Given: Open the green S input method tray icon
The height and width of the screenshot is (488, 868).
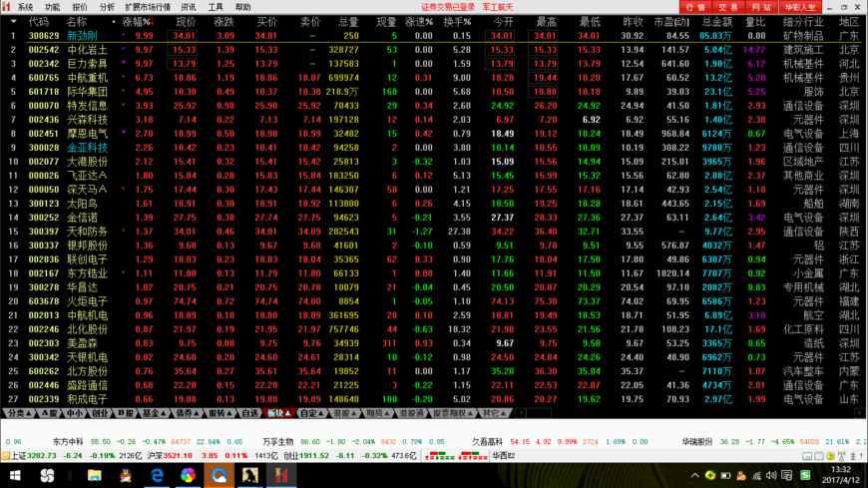Looking at the screenshot, I should pyautogui.click(x=805, y=475).
